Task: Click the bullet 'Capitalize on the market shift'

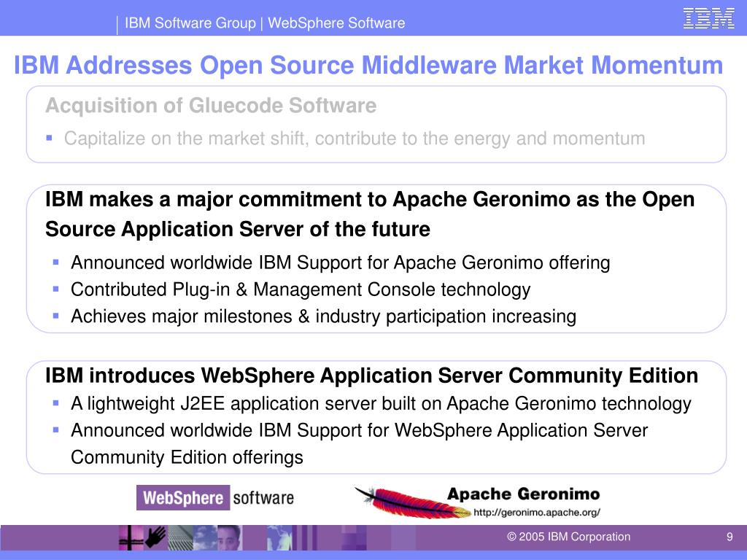Action: pyautogui.click(x=355, y=139)
